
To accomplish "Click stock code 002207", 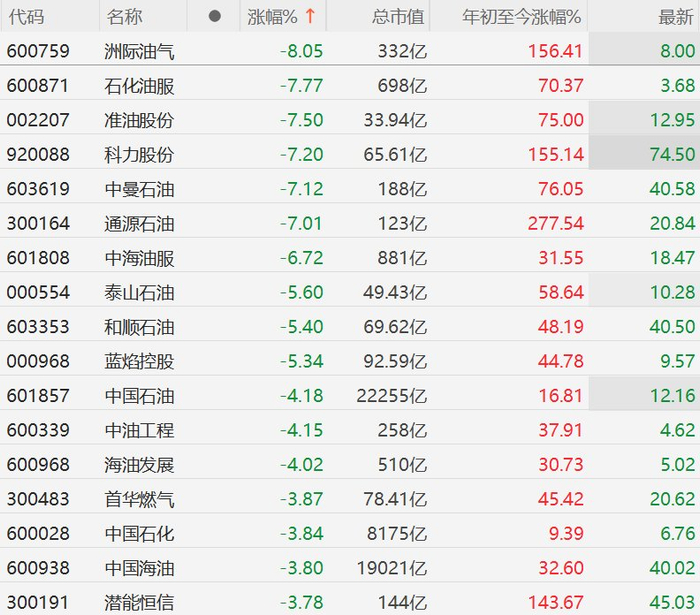I will point(38,120).
